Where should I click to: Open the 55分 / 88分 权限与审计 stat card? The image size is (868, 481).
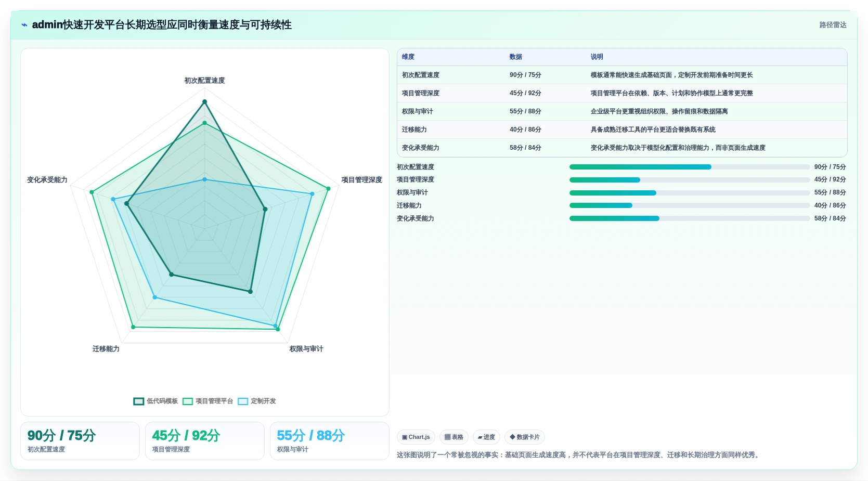[x=330, y=441]
